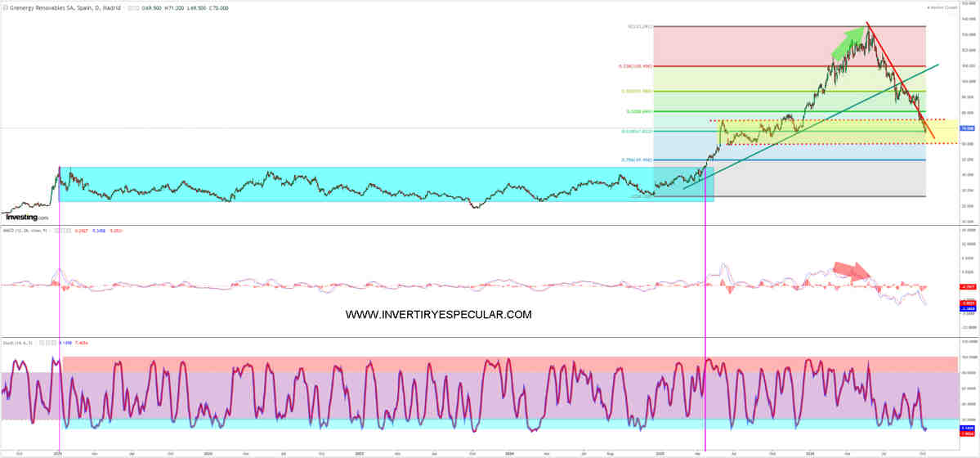
Task: Select the blue current price label on the price axis
Action: [968, 128]
